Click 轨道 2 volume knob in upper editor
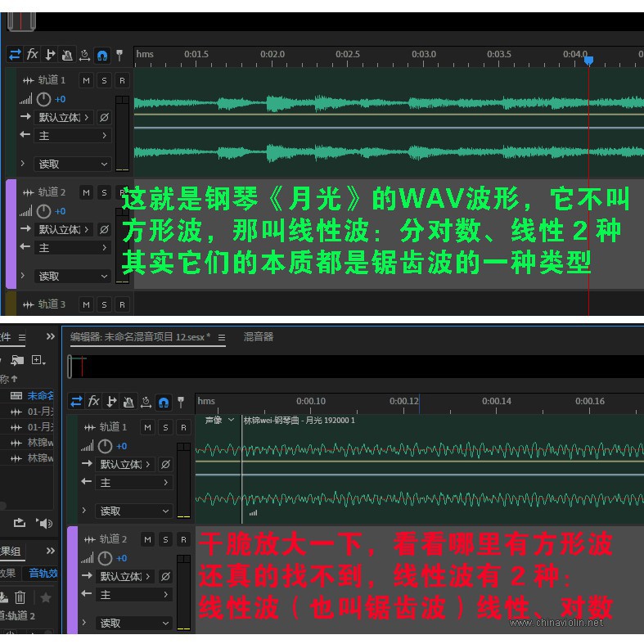Image resolution: width=644 pixels, height=644 pixels. click(43, 211)
